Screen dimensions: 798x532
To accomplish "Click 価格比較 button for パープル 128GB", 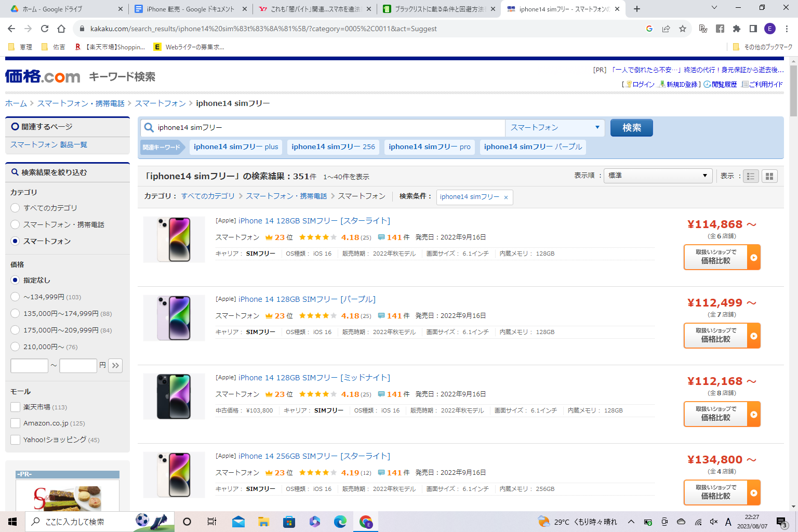I will pyautogui.click(x=722, y=336).
